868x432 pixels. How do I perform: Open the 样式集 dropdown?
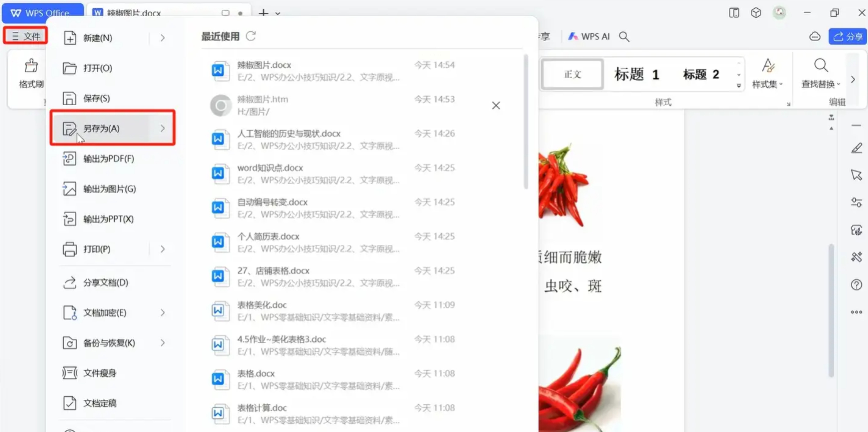point(767,84)
